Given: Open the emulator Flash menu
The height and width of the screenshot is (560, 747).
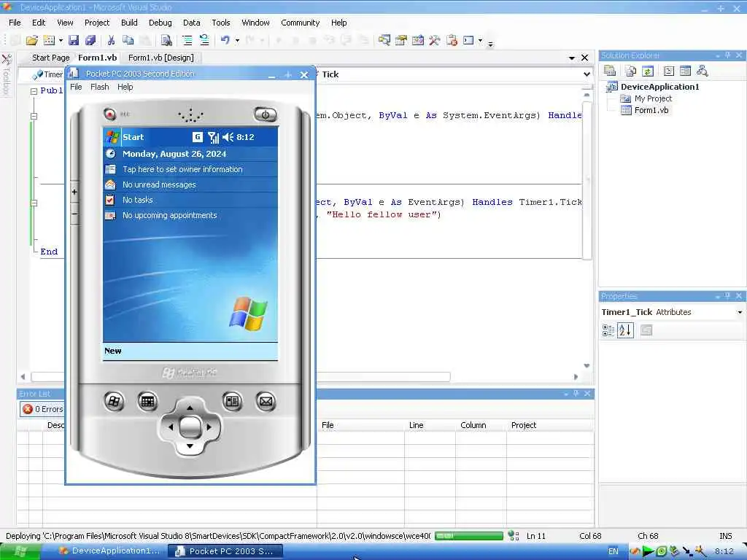Looking at the screenshot, I should tap(99, 87).
